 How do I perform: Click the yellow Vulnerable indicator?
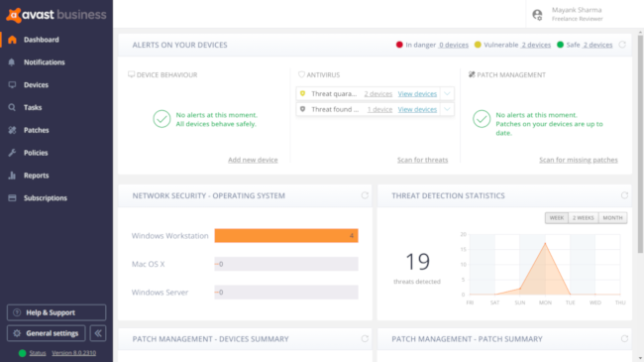point(478,45)
